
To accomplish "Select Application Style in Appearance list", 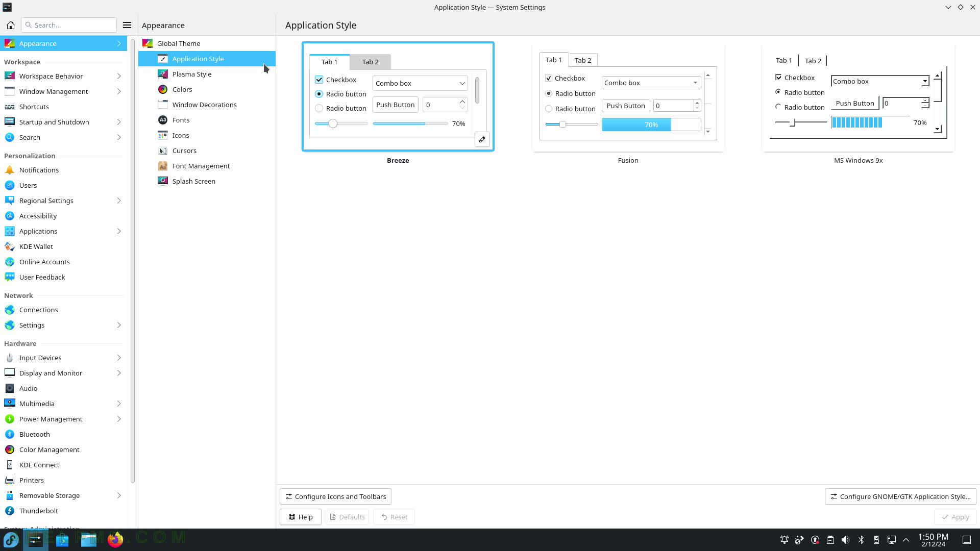I will 207,59.
